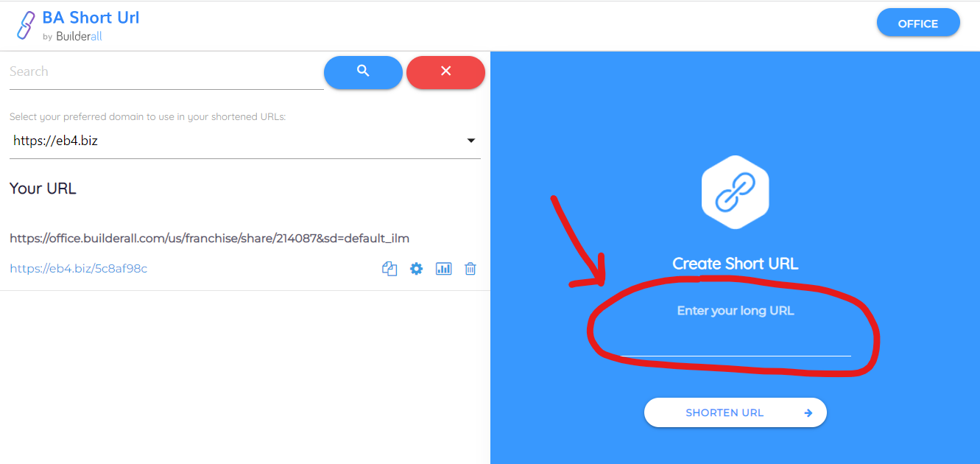View statistics chart icon for eb4.biz link

point(443,269)
